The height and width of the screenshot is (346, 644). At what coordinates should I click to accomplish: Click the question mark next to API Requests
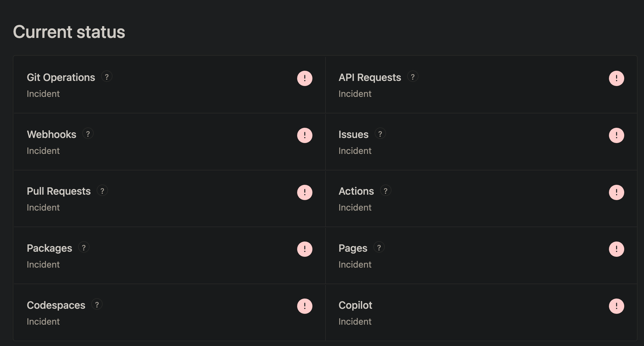413,77
